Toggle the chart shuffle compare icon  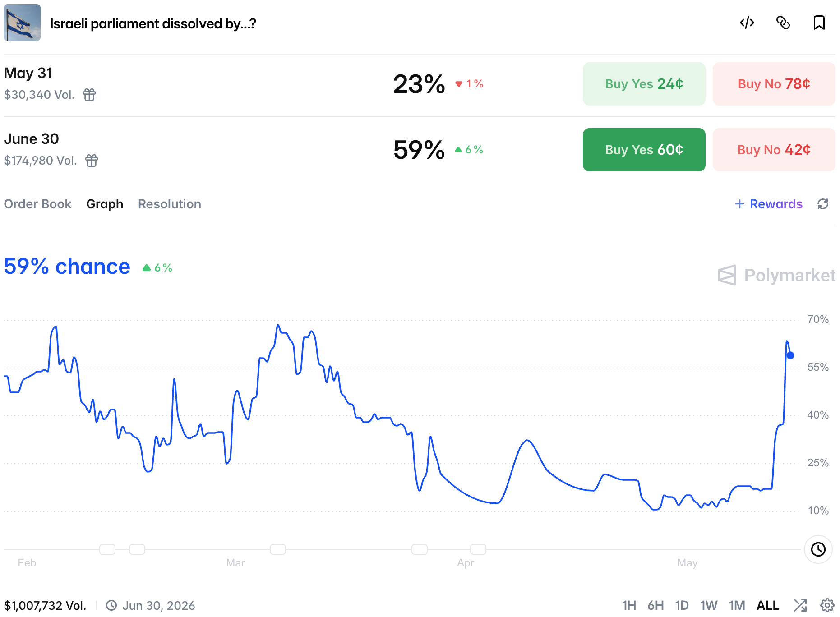click(800, 605)
